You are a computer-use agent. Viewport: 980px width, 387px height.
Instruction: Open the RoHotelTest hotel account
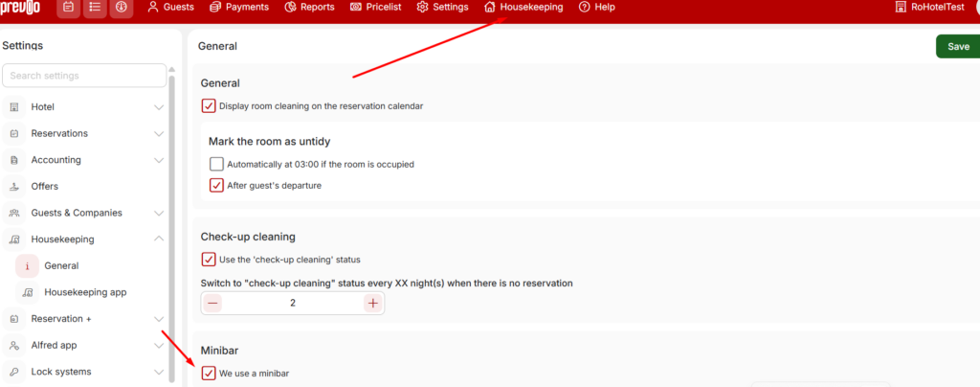coord(929,7)
